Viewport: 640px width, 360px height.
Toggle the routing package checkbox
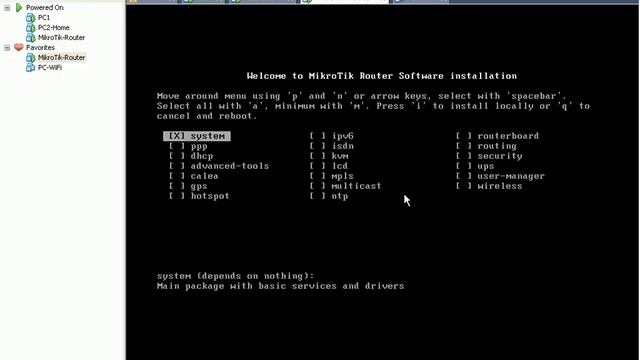pyautogui.click(x=464, y=146)
